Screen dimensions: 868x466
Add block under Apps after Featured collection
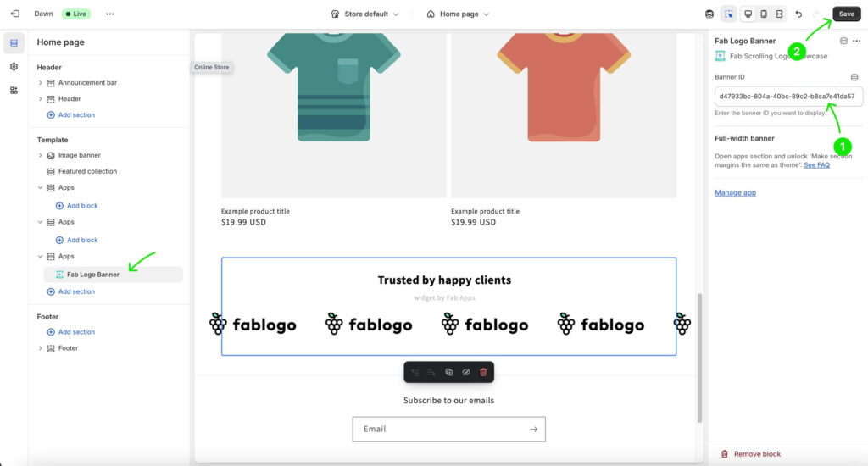[x=76, y=205]
